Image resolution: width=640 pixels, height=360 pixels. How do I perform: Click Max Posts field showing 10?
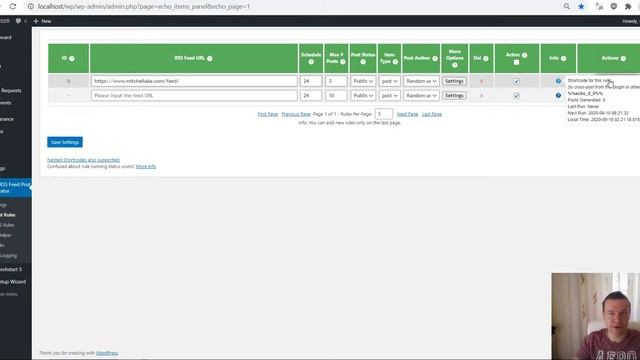click(336, 96)
